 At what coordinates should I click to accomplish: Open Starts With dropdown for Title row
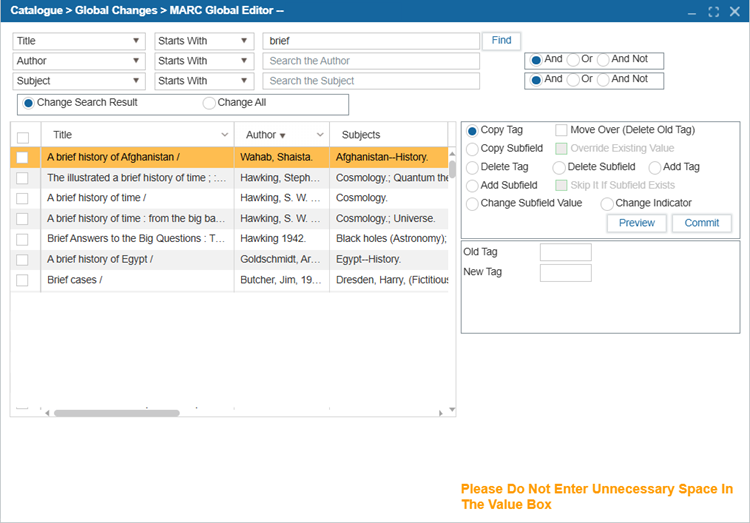203,41
